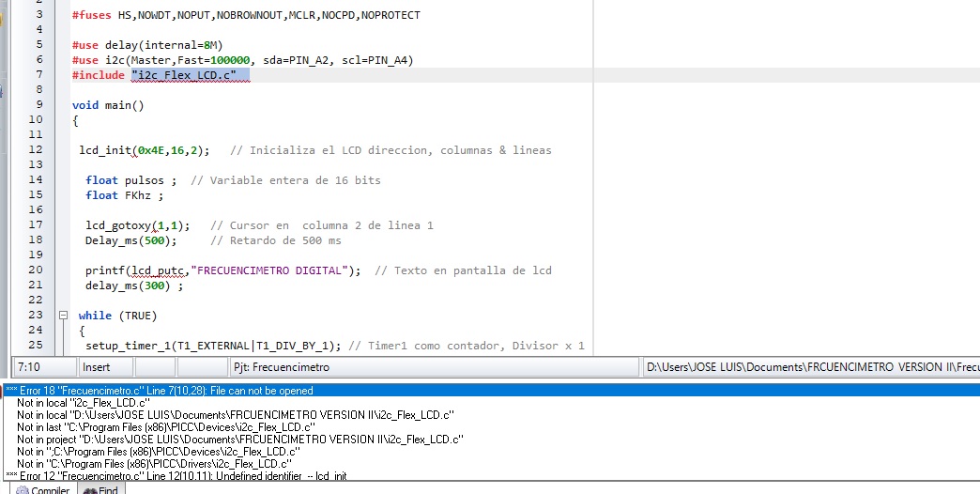Viewport: 980px width, 494px height.
Task: Click the float FKhz declaration
Action: [124, 195]
